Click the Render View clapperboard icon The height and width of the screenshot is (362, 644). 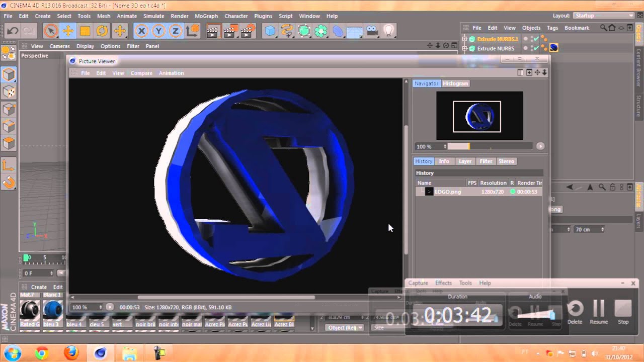(213, 31)
